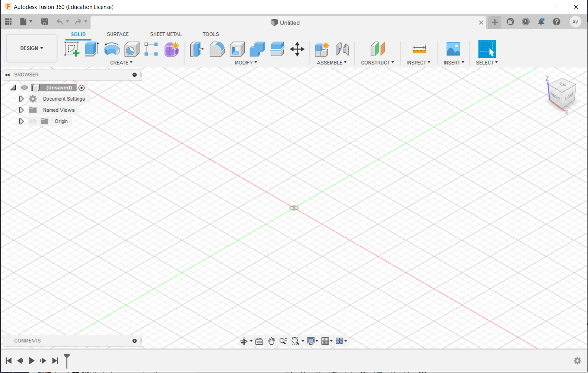The width and height of the screenshot is (588, 373).
Task: Open the Modify dropdown menu
Action: coord(246,63)
